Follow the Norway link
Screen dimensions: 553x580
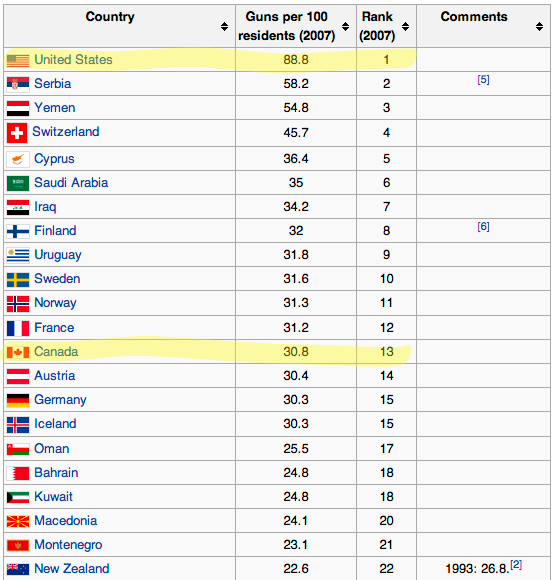pyautogui.click(x=55, y=303)
